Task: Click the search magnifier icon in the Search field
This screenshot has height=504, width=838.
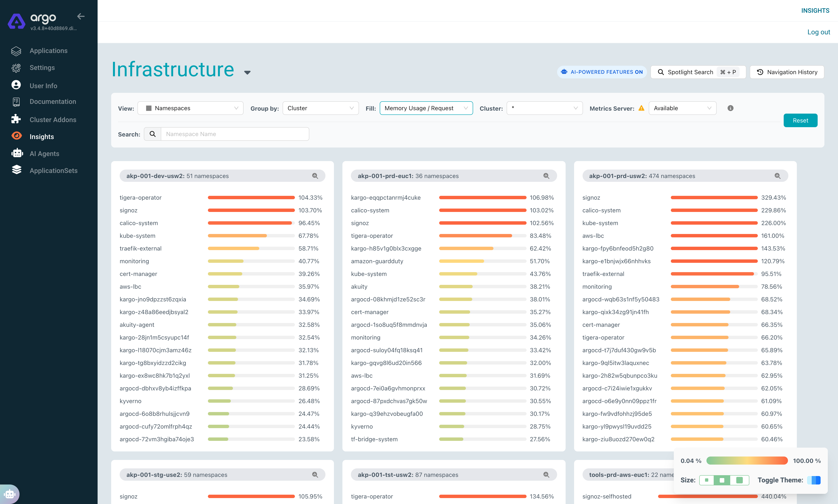Action: click(x=153, y=134)
